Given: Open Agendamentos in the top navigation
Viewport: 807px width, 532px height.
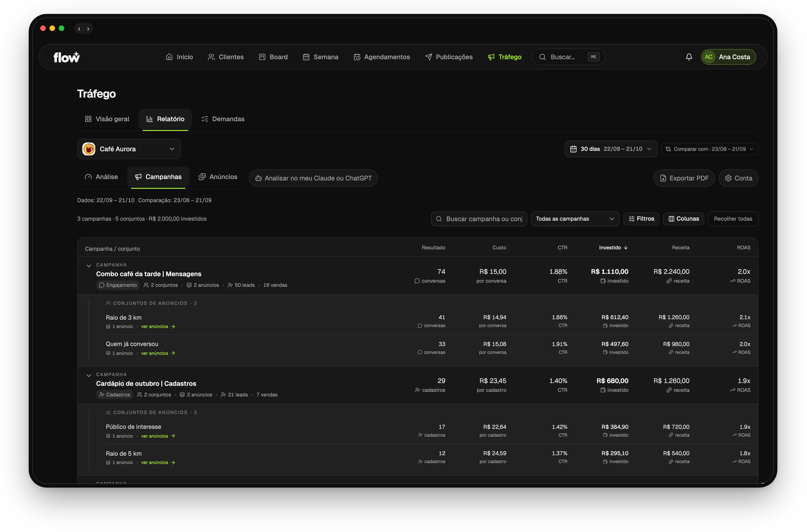Looking at the screenshot, I should tap(382, 57).
